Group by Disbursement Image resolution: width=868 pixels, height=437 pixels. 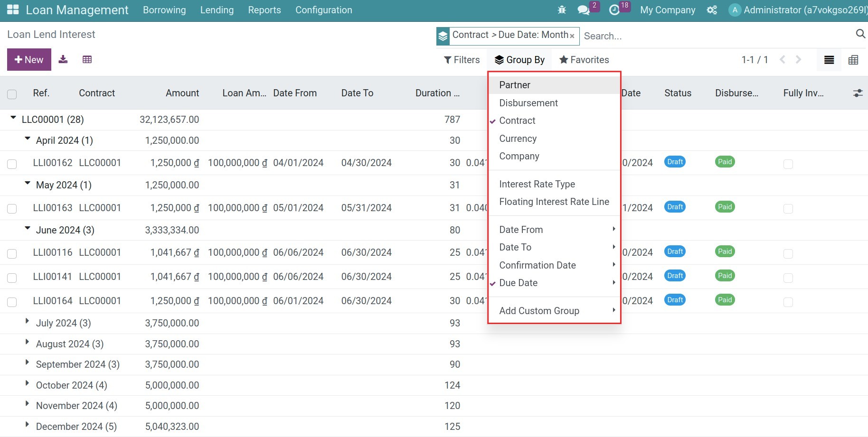click(554, 103)
